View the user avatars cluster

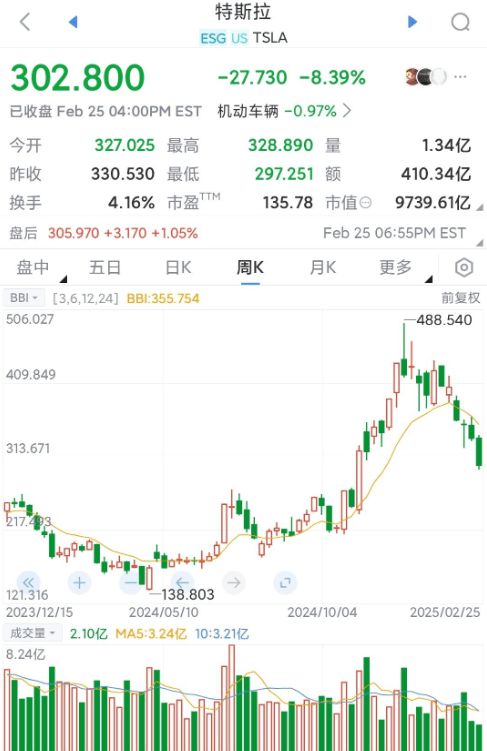pos(426,77)
